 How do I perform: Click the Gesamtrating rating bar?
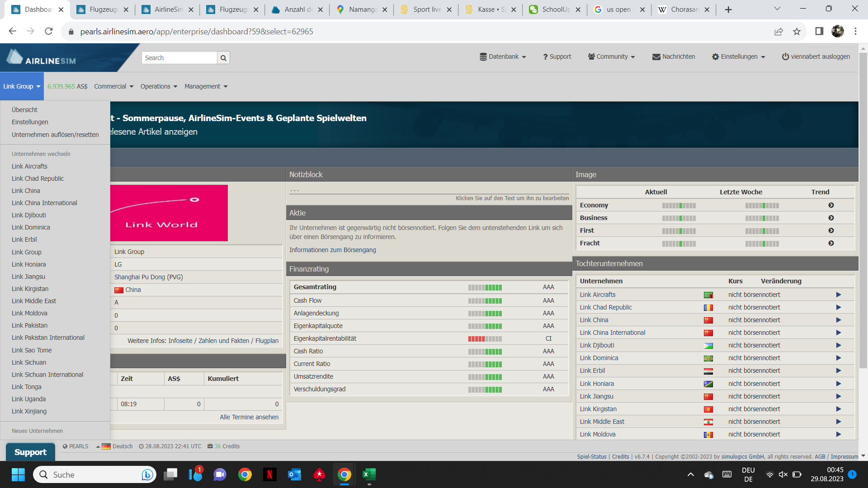(485, 287)
